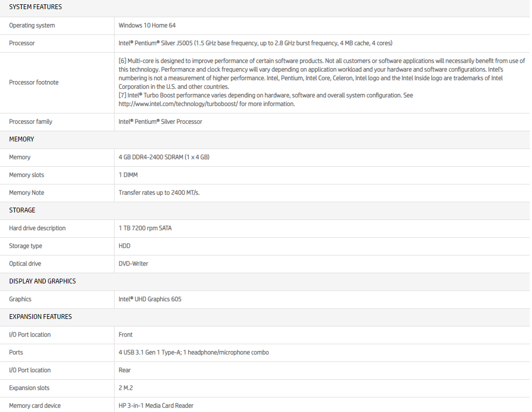Image resolution: width=532 pixels, height=412 pixels.
Task: Click the SYSTEM FEATURES section header
Action: click(x=36, y=7)
